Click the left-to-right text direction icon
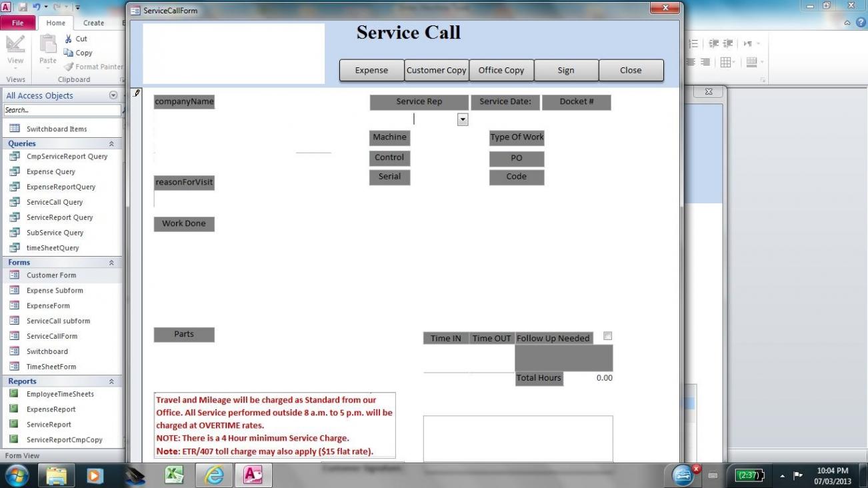Image resolution: width=868 pixels, height=488 pixels. [x=749, y=44]
